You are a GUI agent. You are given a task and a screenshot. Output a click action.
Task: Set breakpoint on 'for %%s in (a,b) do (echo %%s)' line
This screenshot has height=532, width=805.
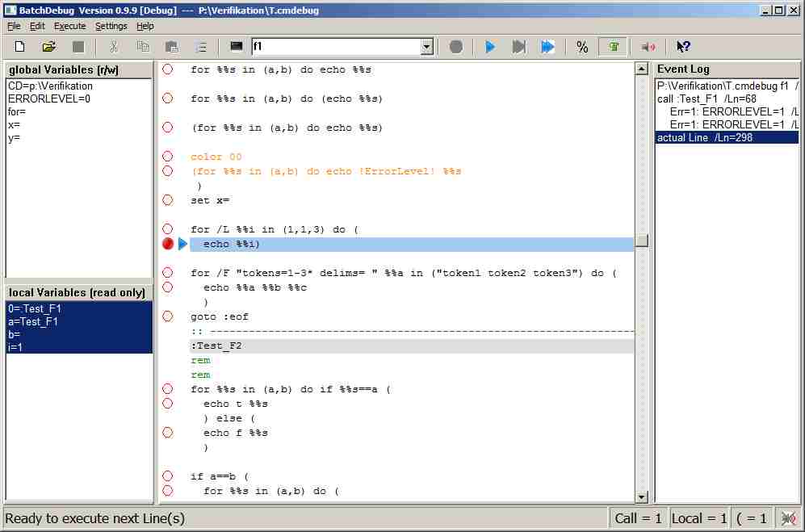coord(168,98)
